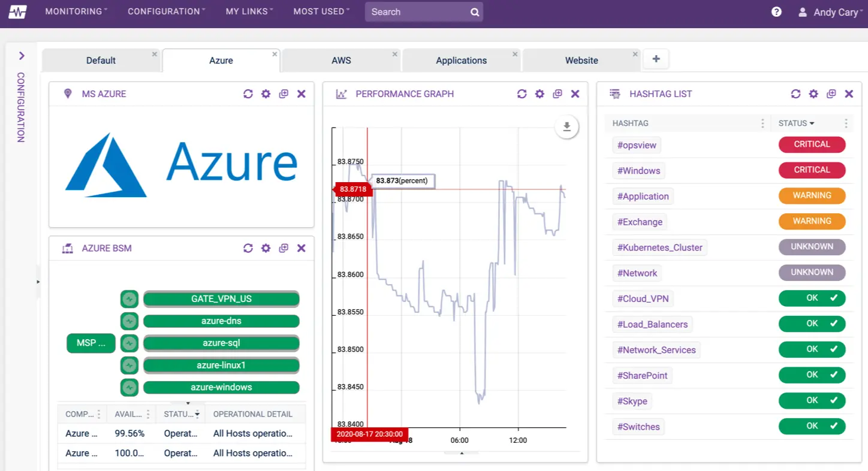Click the Opsview logo icon
The height and width of the screenshot is (471, 868).
coord(17,11)
